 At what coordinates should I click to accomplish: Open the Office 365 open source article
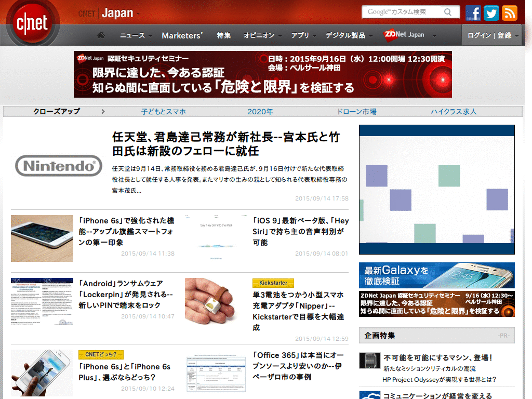pyautogui.click(x=298, y=366)
